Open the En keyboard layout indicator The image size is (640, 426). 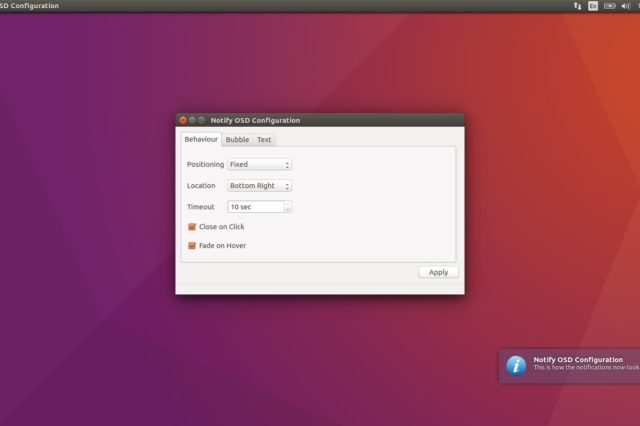point(593,6)
